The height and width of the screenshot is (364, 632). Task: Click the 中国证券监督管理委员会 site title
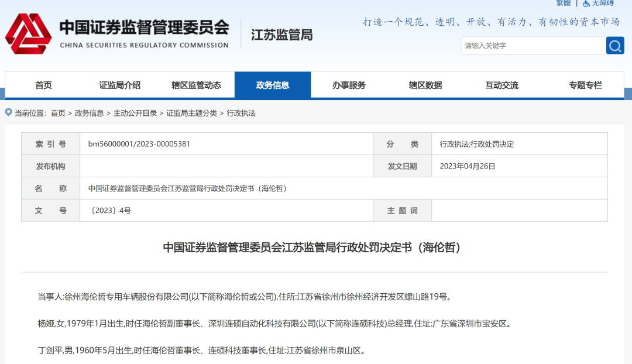tap(145, 28)
